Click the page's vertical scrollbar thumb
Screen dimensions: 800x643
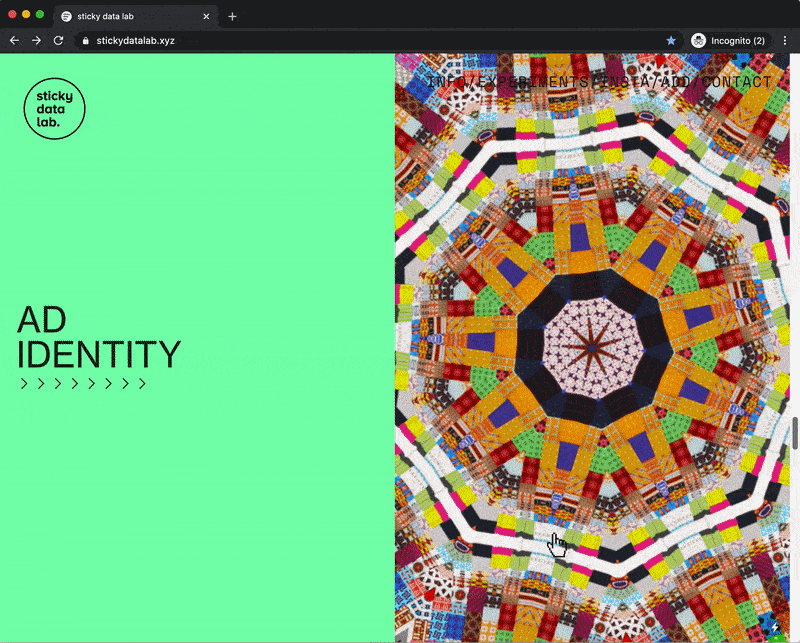[795, 433]
